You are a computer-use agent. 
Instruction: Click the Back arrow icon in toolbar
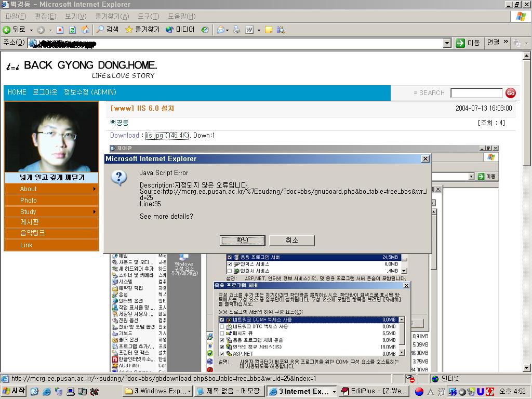coord(7,30)
